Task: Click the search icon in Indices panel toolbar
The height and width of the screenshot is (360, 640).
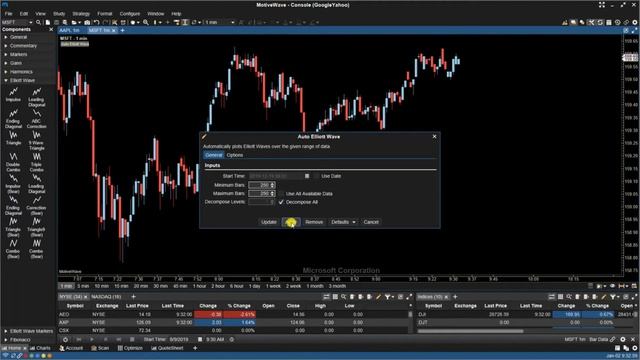Action: coord(569,297)
